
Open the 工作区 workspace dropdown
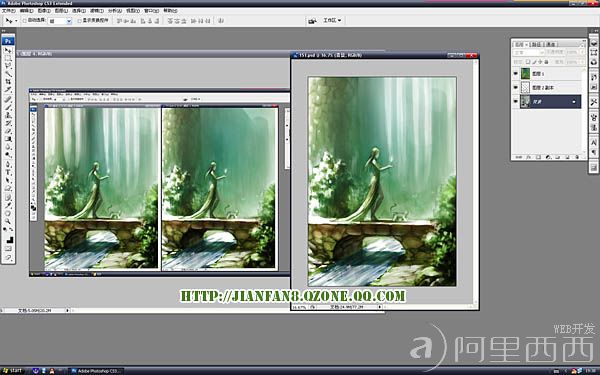tap(332, 20)
